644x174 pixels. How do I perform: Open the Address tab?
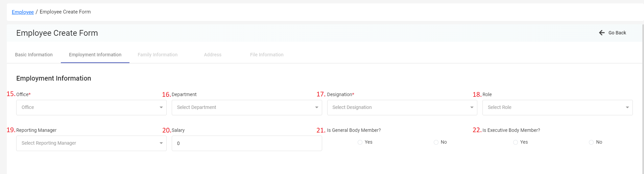coord(213,55)
